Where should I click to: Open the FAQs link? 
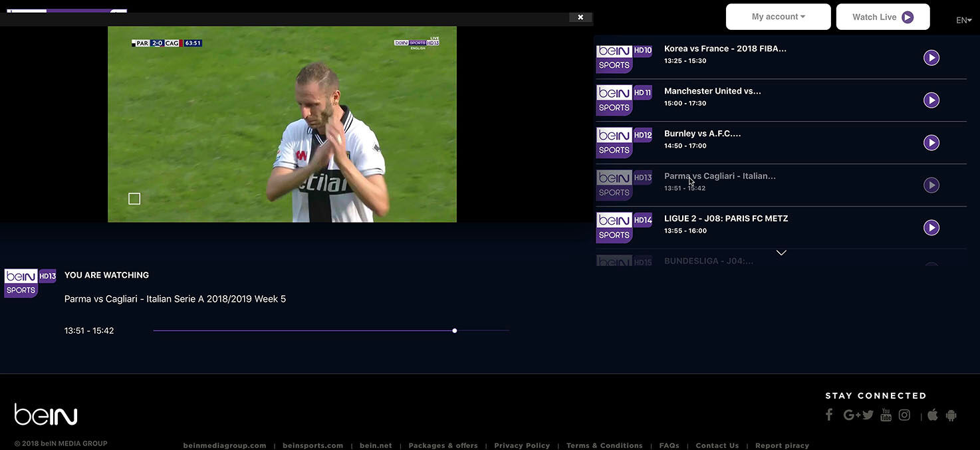(x=670, y=445)
